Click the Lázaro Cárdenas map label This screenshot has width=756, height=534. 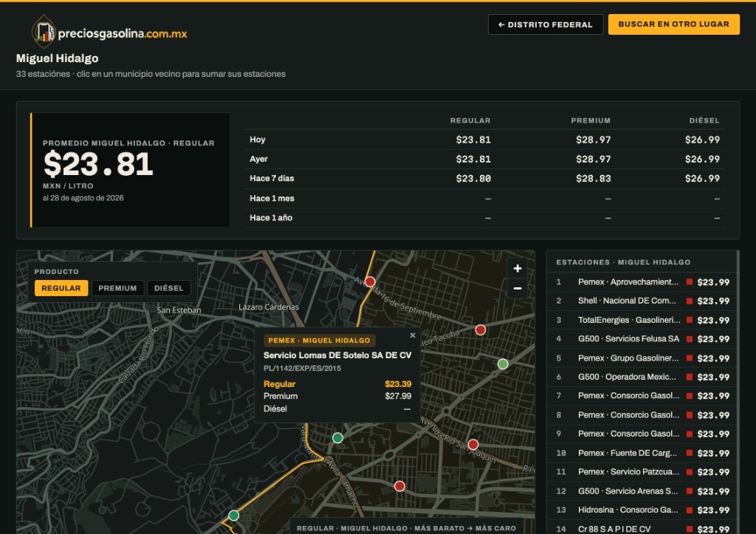tap(269, 307)
